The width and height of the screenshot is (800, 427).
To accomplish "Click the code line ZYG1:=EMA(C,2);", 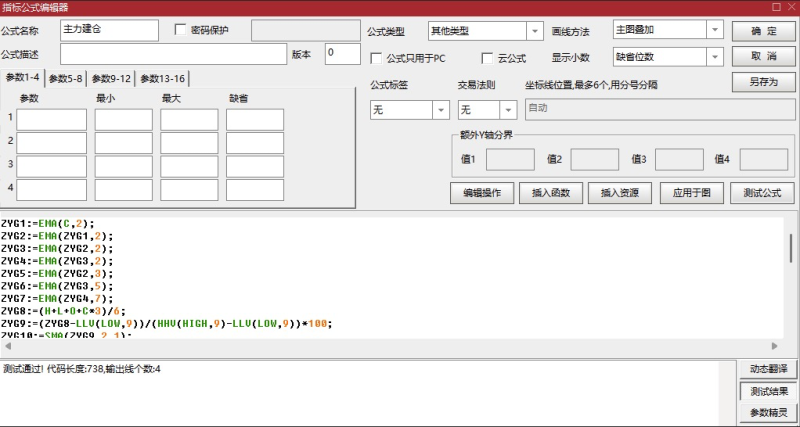I will click(x=48, y=223).
